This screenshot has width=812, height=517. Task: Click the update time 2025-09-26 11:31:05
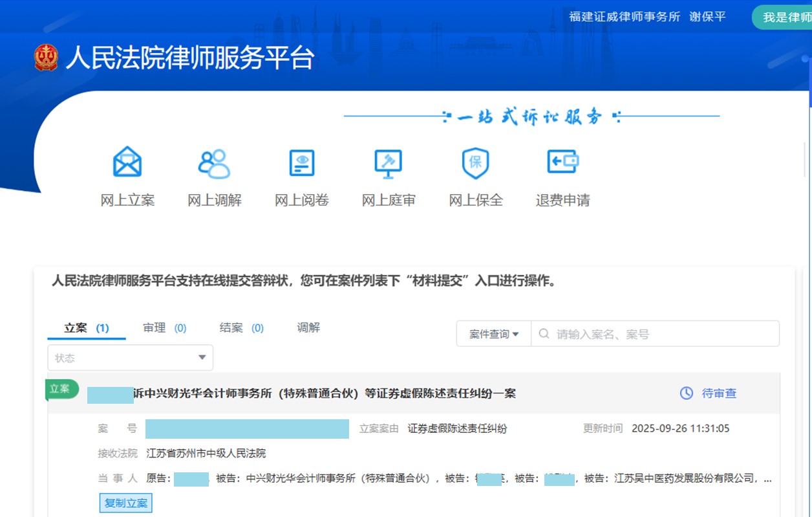pos(681,428)
